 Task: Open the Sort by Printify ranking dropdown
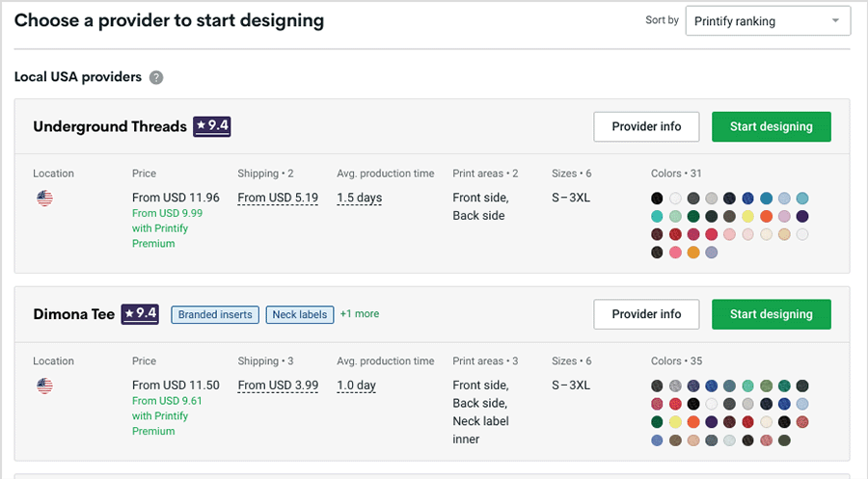(768, 21)
